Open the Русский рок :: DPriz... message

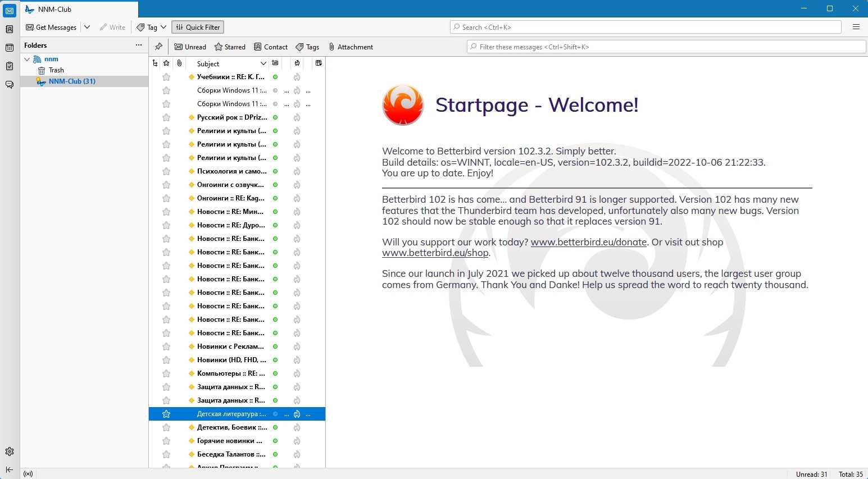232,117
